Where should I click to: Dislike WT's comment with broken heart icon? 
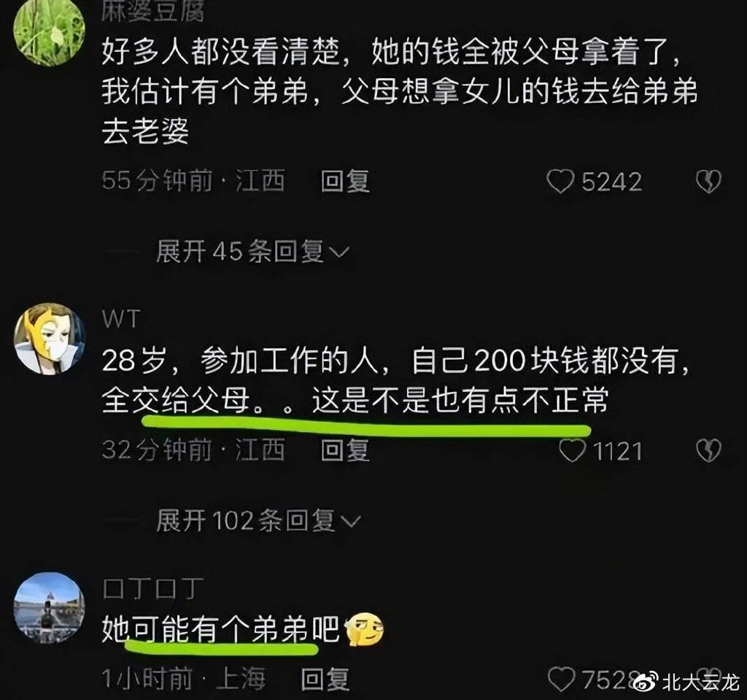[708, 450]
